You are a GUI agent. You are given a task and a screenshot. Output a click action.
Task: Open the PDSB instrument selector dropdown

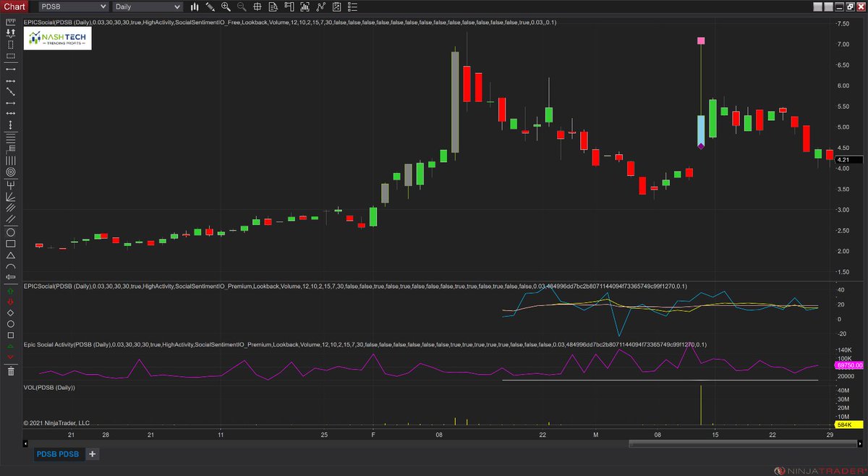click(x=72, y=7)
